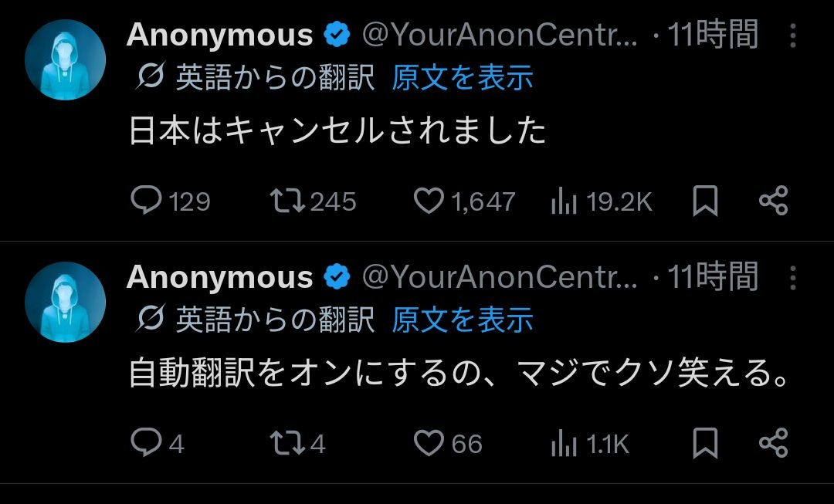Show original text of first tweet
The height and width of the screenshot is (504, 834).
click(462, 77)
